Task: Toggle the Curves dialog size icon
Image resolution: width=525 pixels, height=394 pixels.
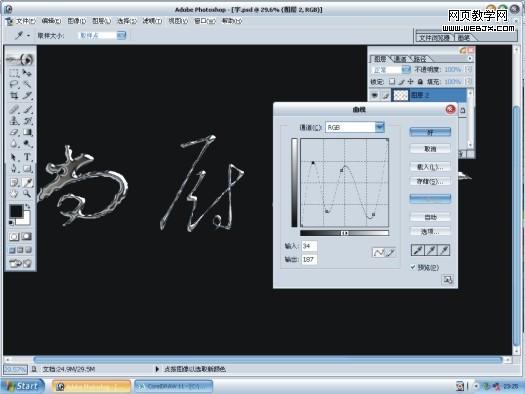Action: [448, 280]
